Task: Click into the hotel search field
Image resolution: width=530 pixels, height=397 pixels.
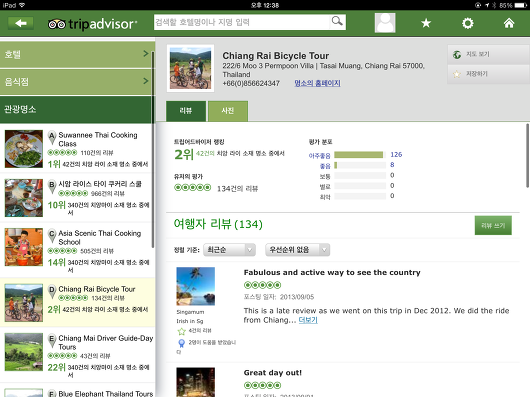Action: 242,22
